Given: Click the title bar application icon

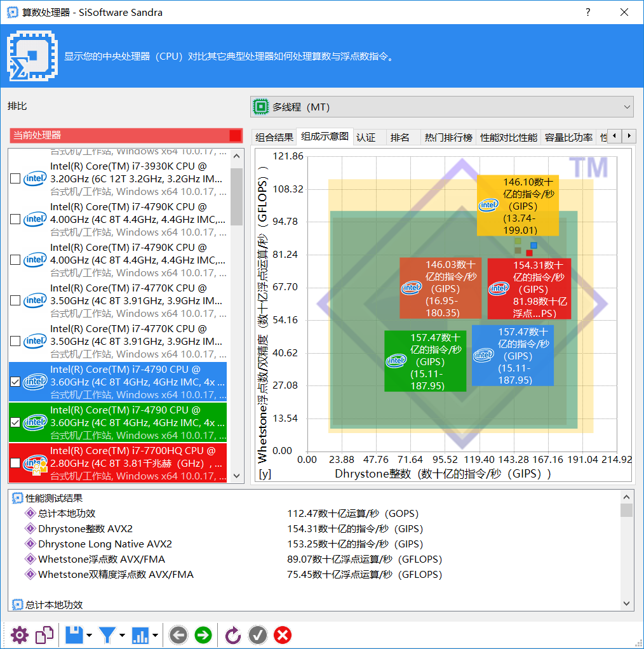Looking at the screenshot, I should coord(13,12).
